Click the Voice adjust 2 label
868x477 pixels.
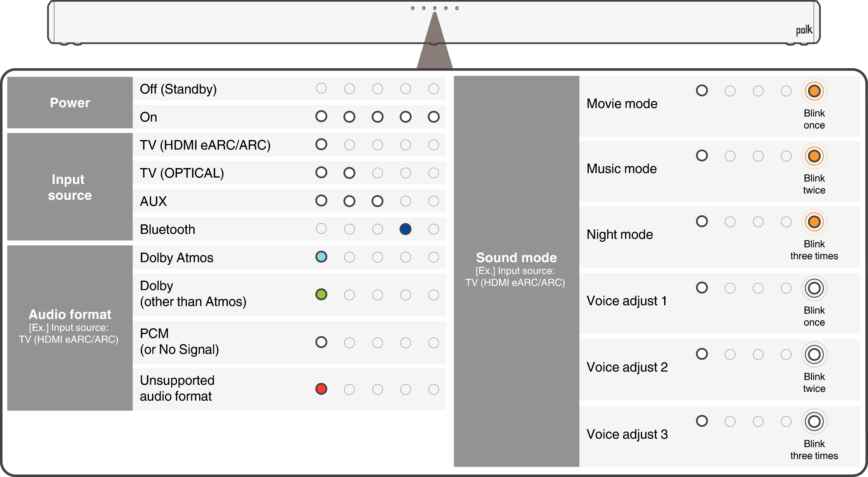[x=627, y=367]
